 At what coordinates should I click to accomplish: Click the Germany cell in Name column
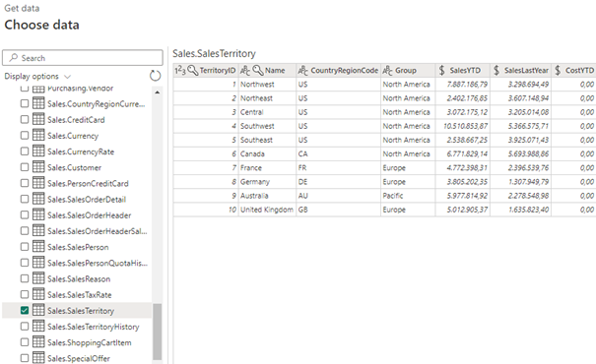pyautogui.click(x=267, y=181)
